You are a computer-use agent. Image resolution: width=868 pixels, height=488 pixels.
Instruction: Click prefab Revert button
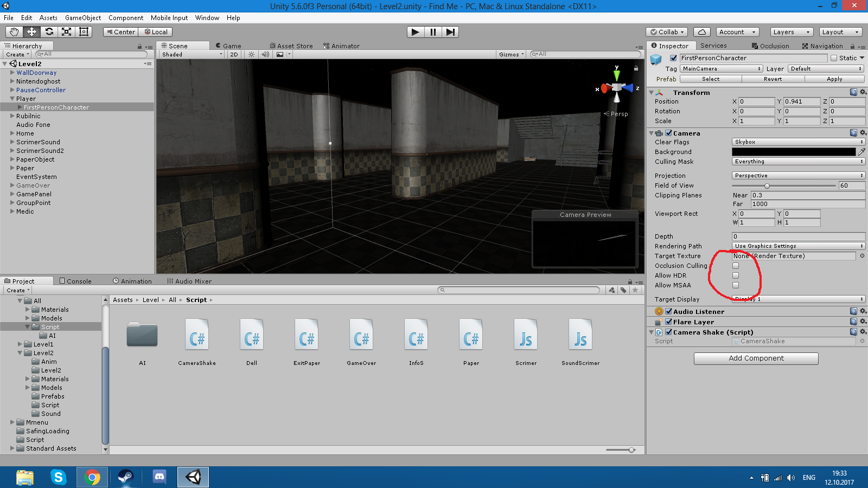pos(773,79)
